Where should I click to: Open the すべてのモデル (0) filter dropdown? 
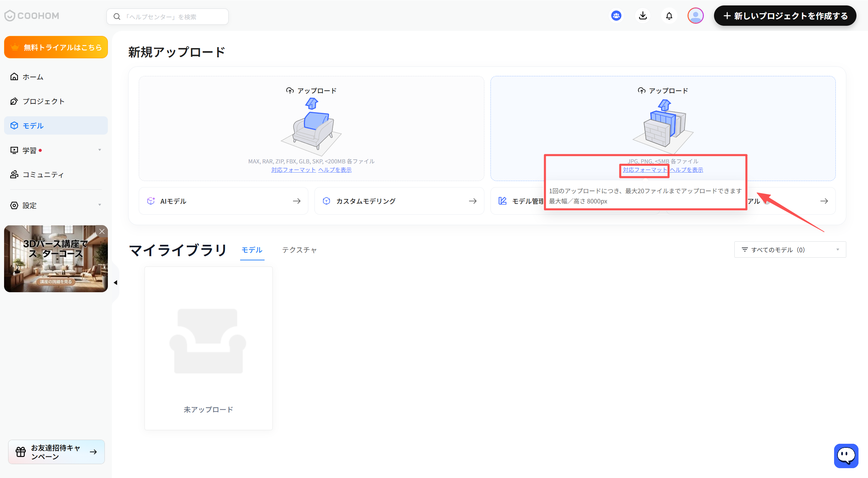tap(790, 250)
